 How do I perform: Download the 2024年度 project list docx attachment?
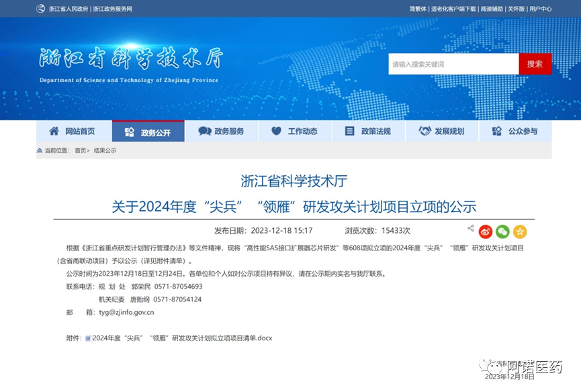[181, 338]
